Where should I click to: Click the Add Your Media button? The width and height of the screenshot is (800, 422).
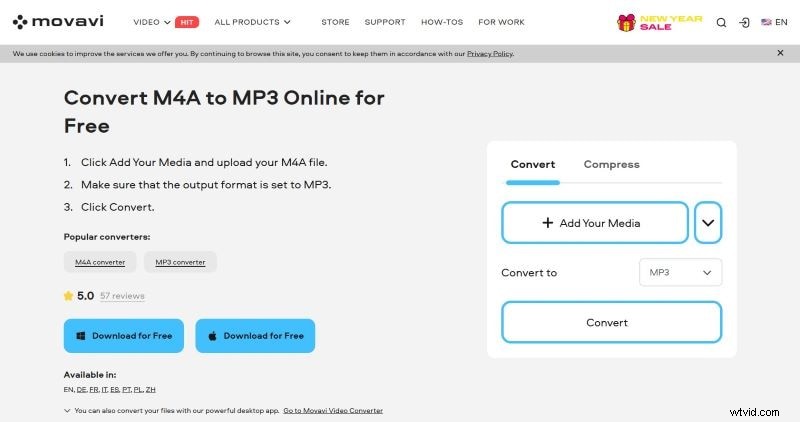pyautogui.click(x=595, y=222)
